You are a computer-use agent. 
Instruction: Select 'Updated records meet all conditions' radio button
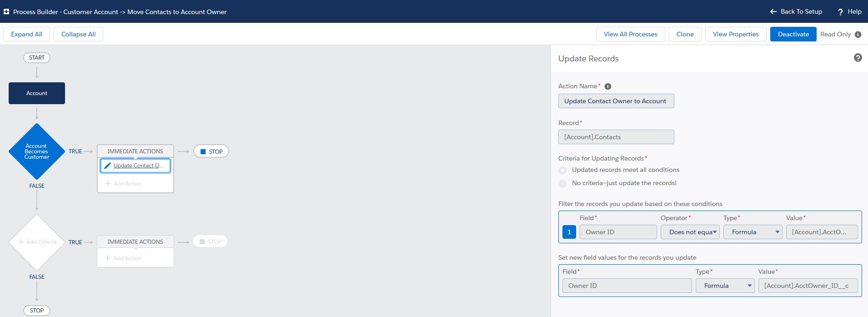[x=562, y=170]
